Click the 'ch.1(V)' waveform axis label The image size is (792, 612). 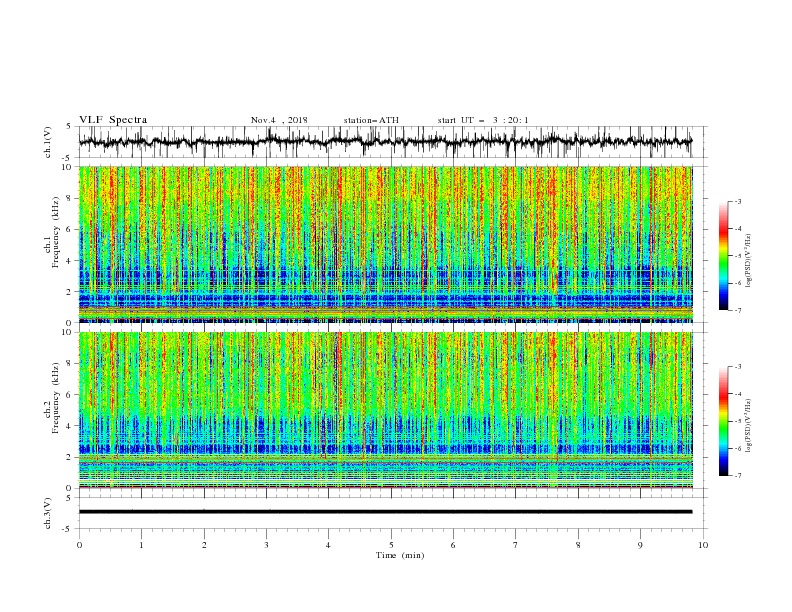click(x=48, y=142)
